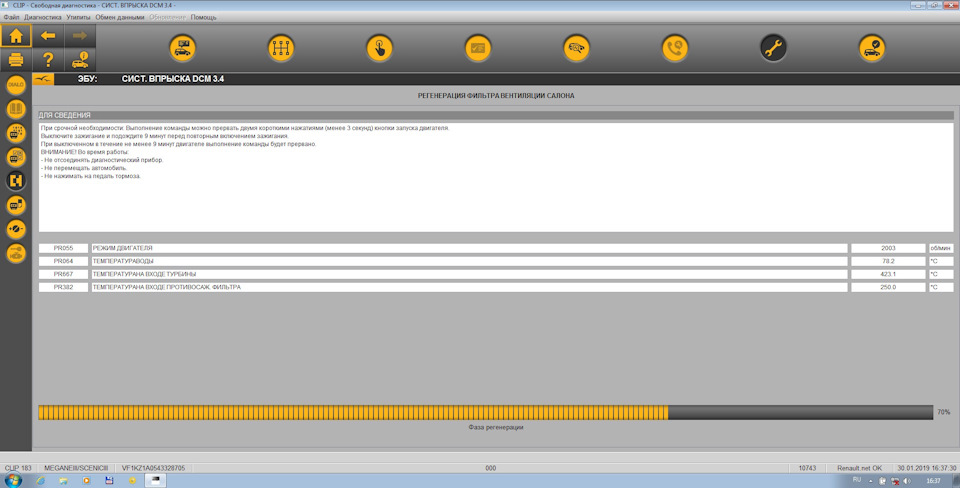The width and height of the screenshot is (960, 488).
Task: Open the Обновление menu
Action: pyautogui.click(x=168, y=17)
